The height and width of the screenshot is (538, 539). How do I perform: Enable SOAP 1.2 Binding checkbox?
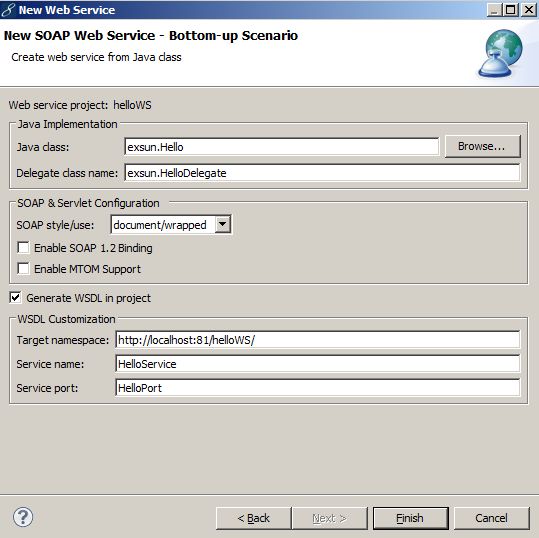(23, 248)
